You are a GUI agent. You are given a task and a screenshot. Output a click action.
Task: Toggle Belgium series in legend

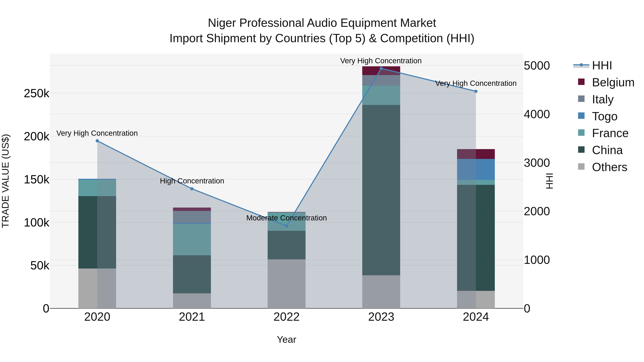(x=606, y=82)
